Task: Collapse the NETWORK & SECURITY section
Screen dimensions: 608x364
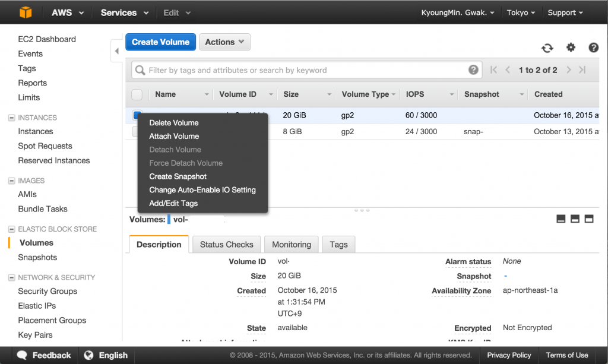Action: [12, 277]
